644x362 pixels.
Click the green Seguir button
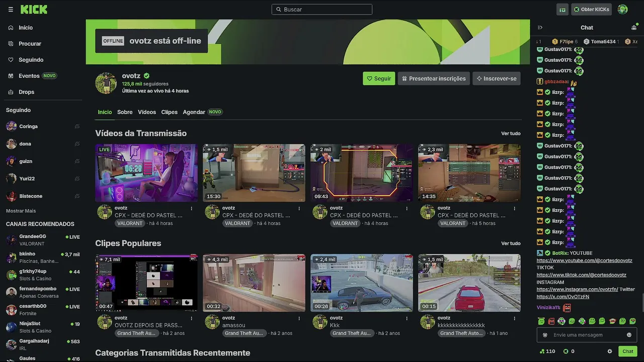[x=379, y=78]
